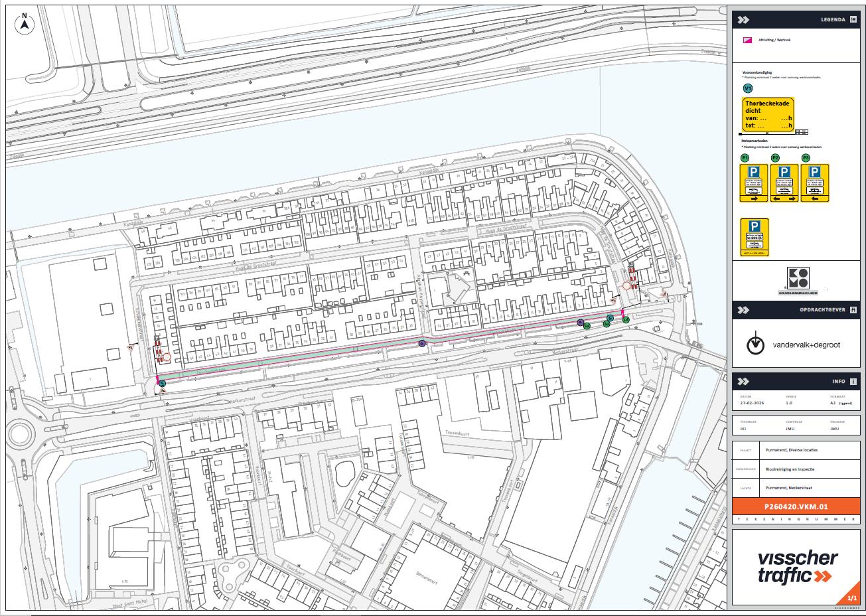Select the V1 marker in the legend
Viewport: 866px width, 616px height.
point(748,88)
